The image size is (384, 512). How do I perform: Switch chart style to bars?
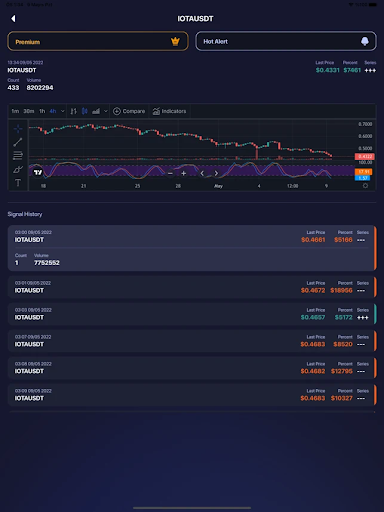pyautogui.click(x=74, y=111)
